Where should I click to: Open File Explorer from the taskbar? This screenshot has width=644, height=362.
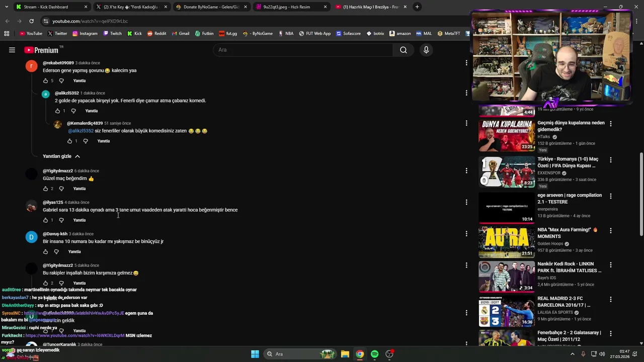345,354
